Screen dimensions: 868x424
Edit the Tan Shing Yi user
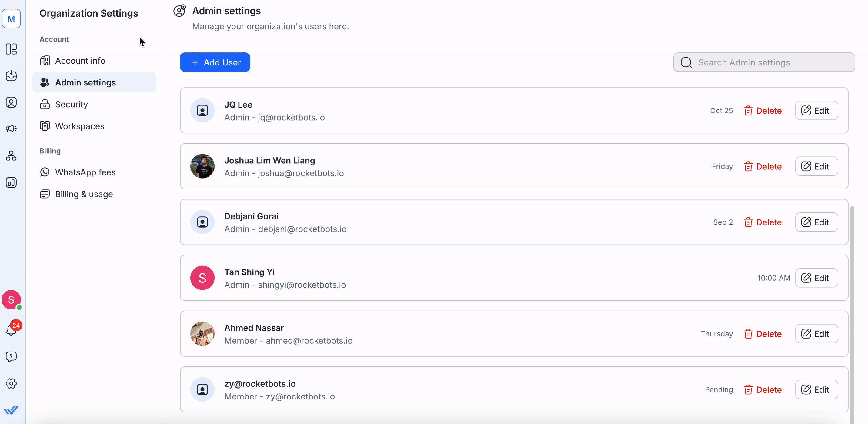(x=816, y=278)
